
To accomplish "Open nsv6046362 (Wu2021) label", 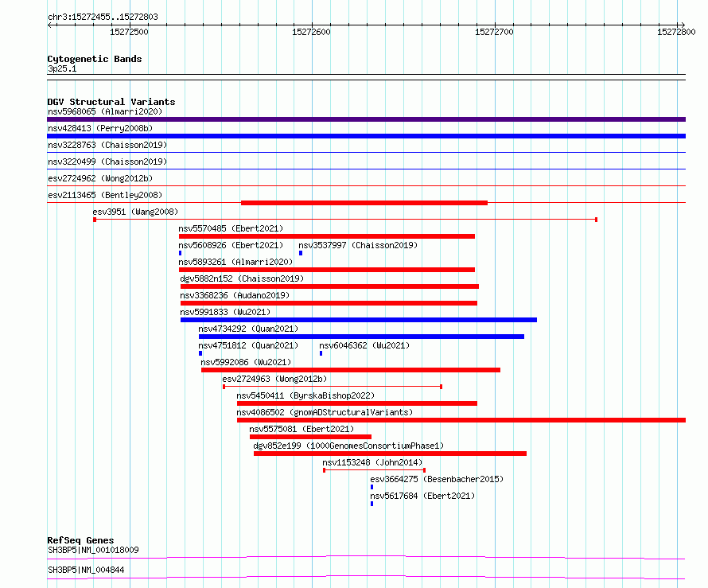I will click(x=364, y=345).
